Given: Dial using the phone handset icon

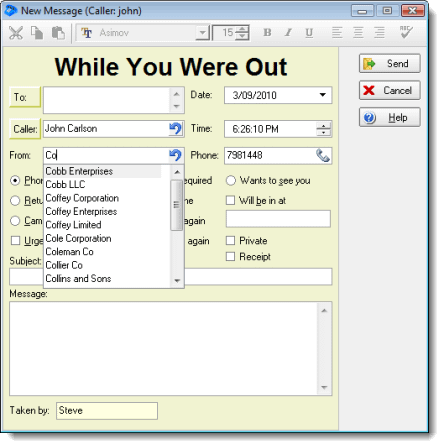Looking at the screenshot, I should point(323,155).
